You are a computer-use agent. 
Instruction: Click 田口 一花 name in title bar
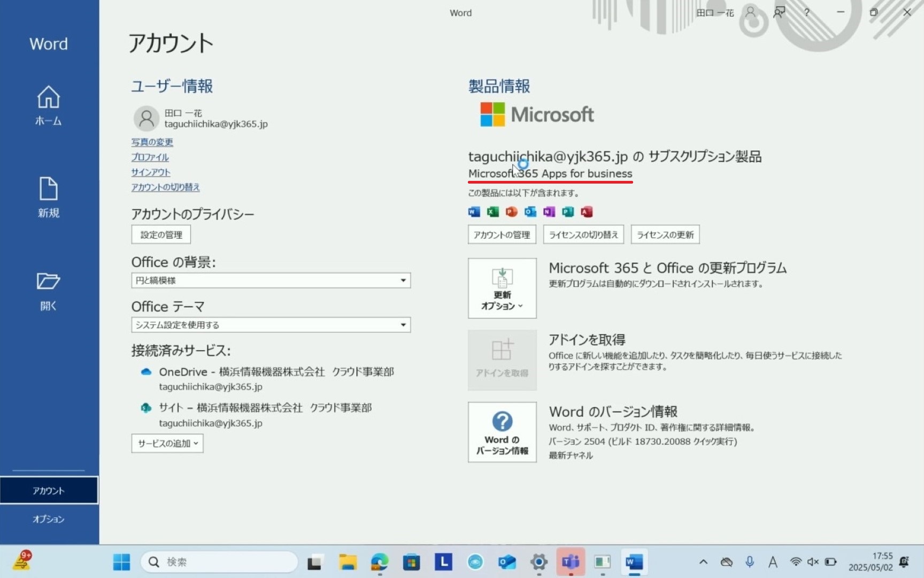(715, 13)
